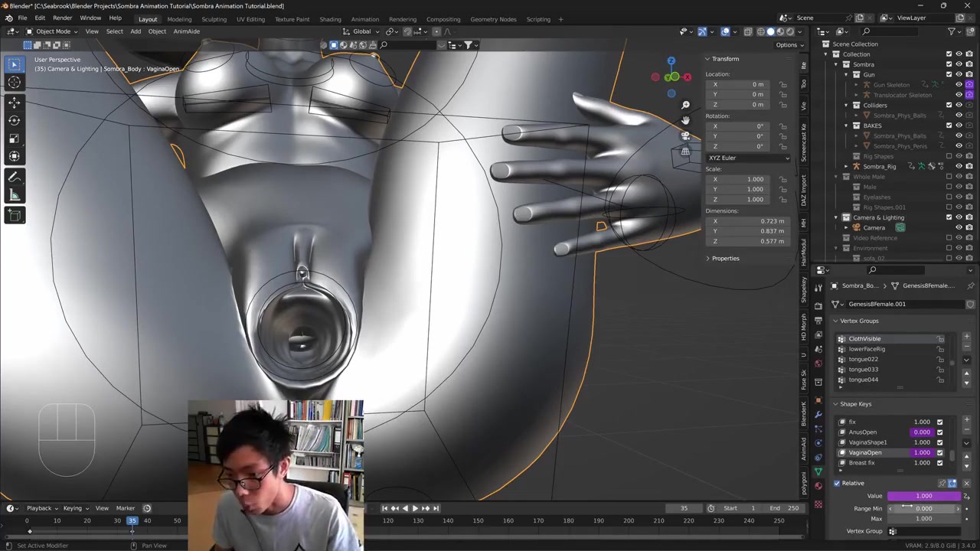980x551 pixels.
Task: Open the Object Data properties tab icon
Action: tap(818, 471)
